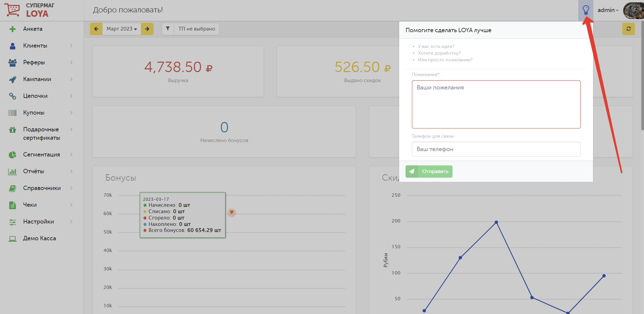This screenshot has height=314, width=644.
Task: Click the red marker on Бонусы chart
Action: coord(232,212)
